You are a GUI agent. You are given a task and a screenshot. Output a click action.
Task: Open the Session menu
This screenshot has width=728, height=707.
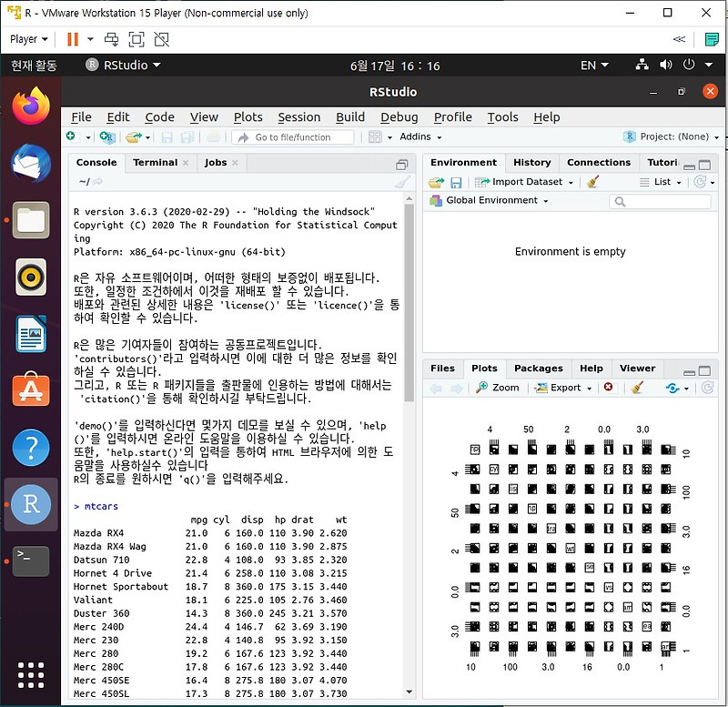[298, 116]
